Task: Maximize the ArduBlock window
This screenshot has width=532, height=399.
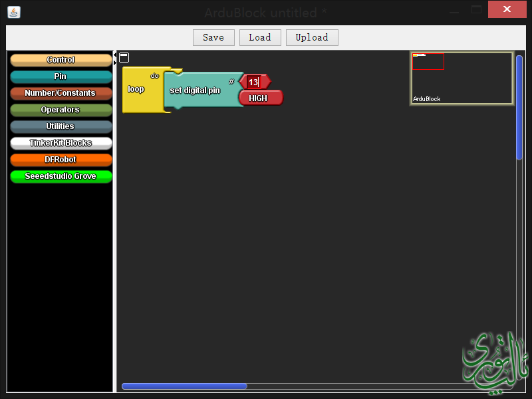Action: [476, 9]
